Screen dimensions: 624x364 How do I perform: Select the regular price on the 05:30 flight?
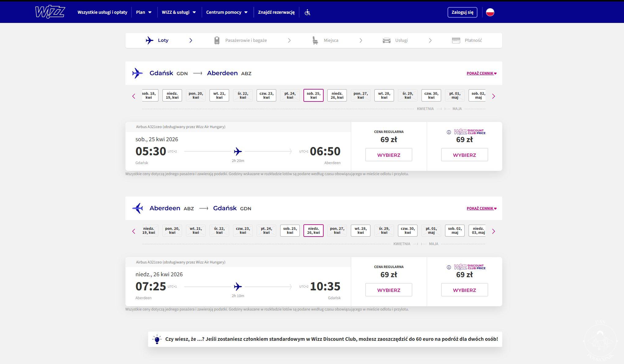388,155
